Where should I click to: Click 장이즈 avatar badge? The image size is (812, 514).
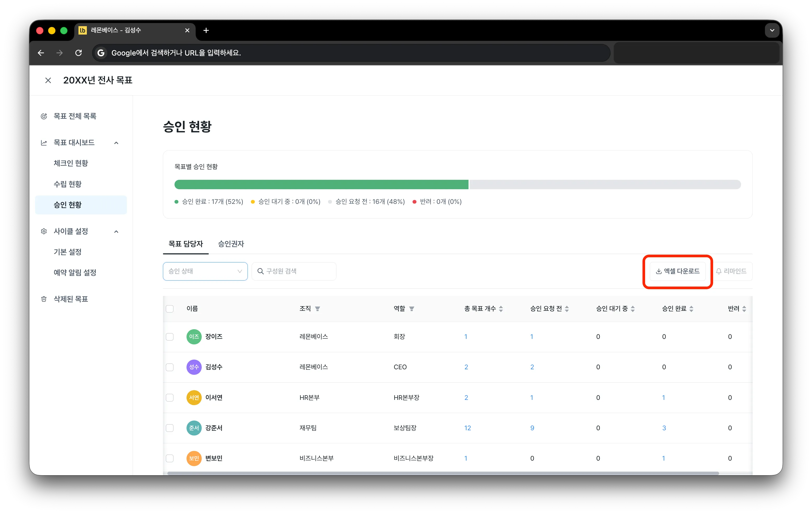pyautogui.click(x=194, y=337)
